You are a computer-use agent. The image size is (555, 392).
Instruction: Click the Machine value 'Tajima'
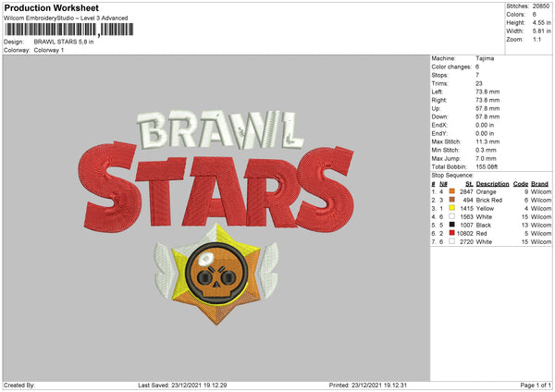(485, 58)
